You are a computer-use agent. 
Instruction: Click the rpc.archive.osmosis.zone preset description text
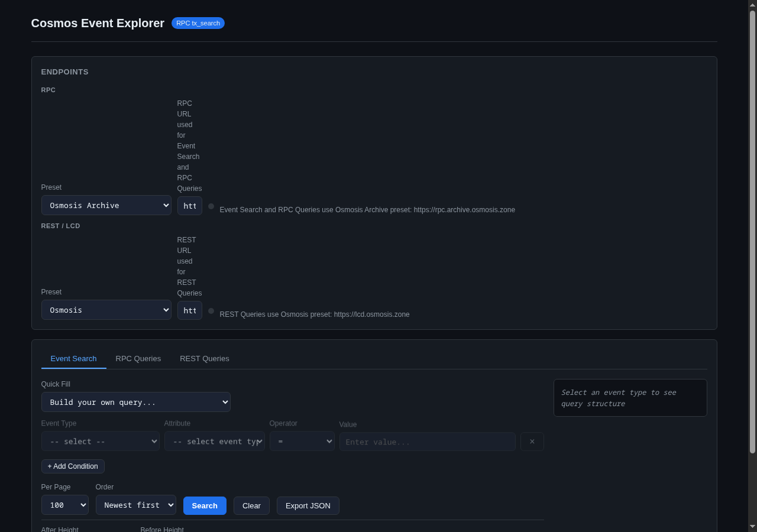[367, 210]
